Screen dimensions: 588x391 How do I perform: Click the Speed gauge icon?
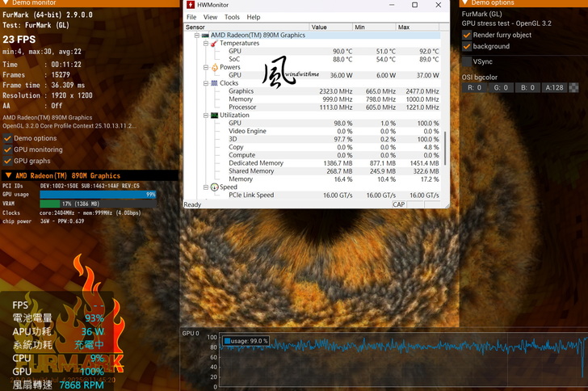point(214,187)
